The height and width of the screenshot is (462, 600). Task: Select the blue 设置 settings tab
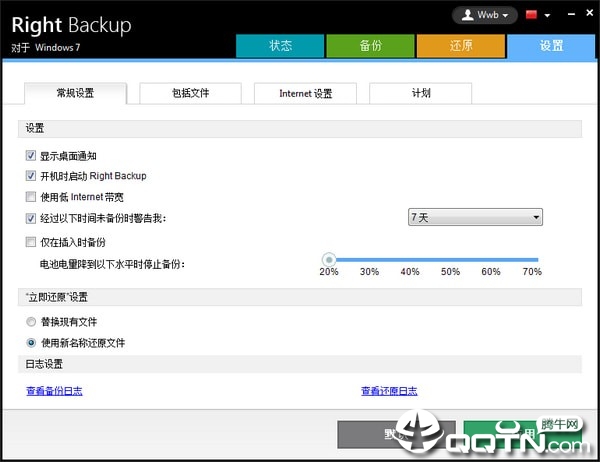point(551,46)
